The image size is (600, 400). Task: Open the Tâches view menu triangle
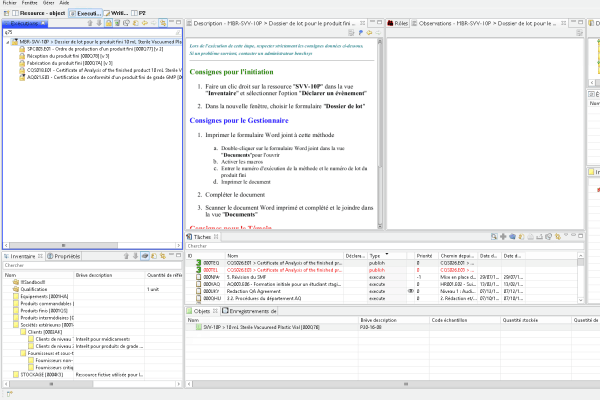coord(566,236)
